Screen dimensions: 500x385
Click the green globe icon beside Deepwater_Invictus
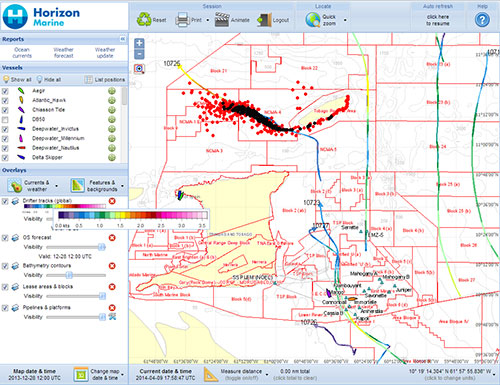pos(112,129)
